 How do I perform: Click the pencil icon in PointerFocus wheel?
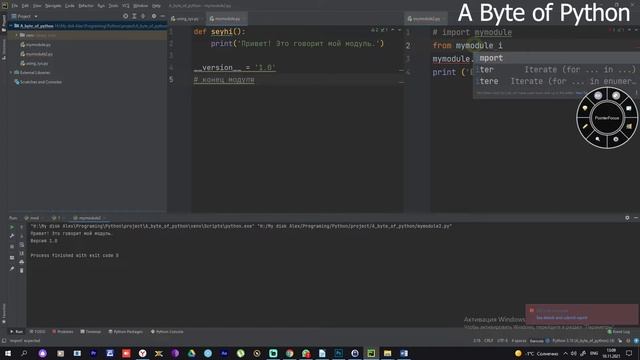coord(585,127)
